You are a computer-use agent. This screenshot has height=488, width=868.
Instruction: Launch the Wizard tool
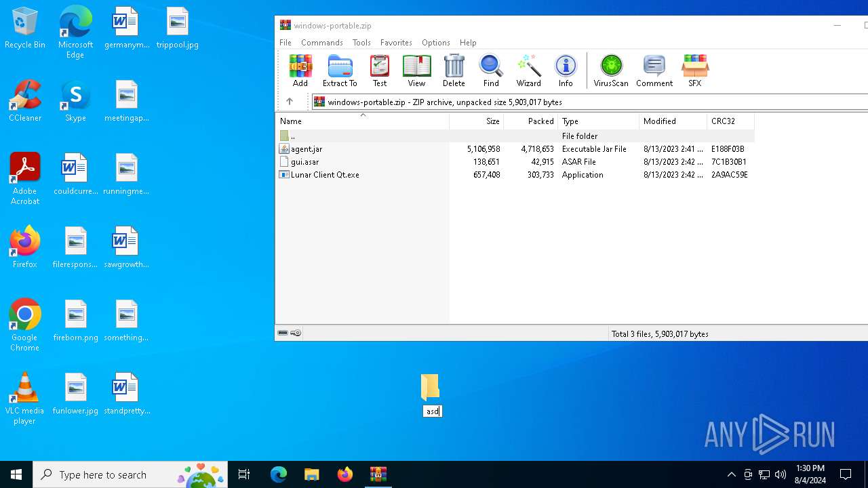[x=528, y=70]
